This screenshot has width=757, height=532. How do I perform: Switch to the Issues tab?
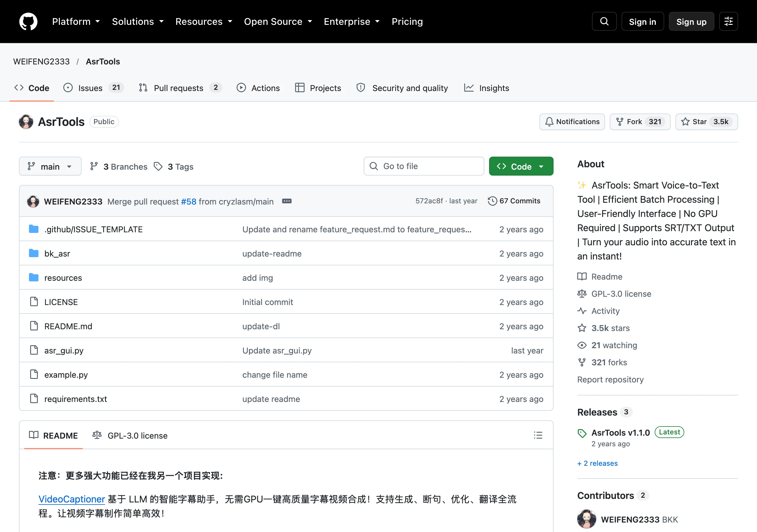(x=94, y=88)
